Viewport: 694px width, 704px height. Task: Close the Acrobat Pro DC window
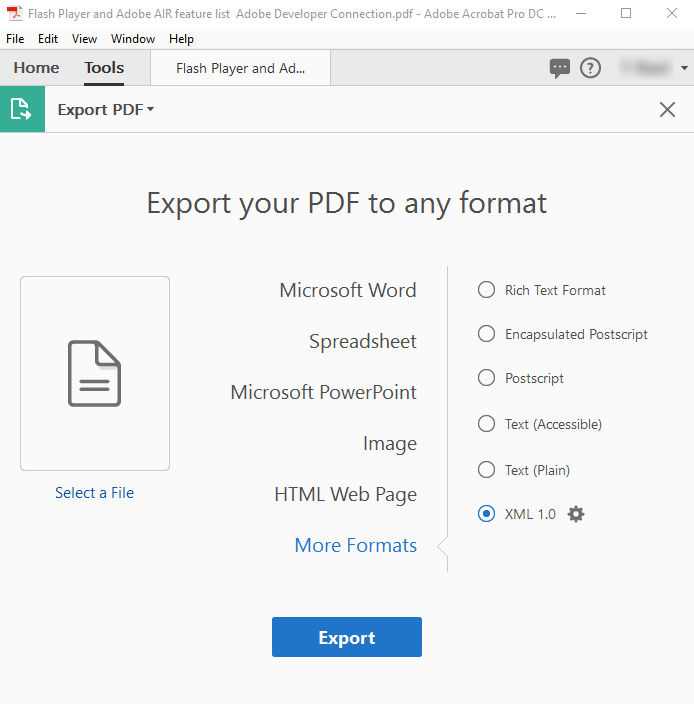[x=672, y=13]
